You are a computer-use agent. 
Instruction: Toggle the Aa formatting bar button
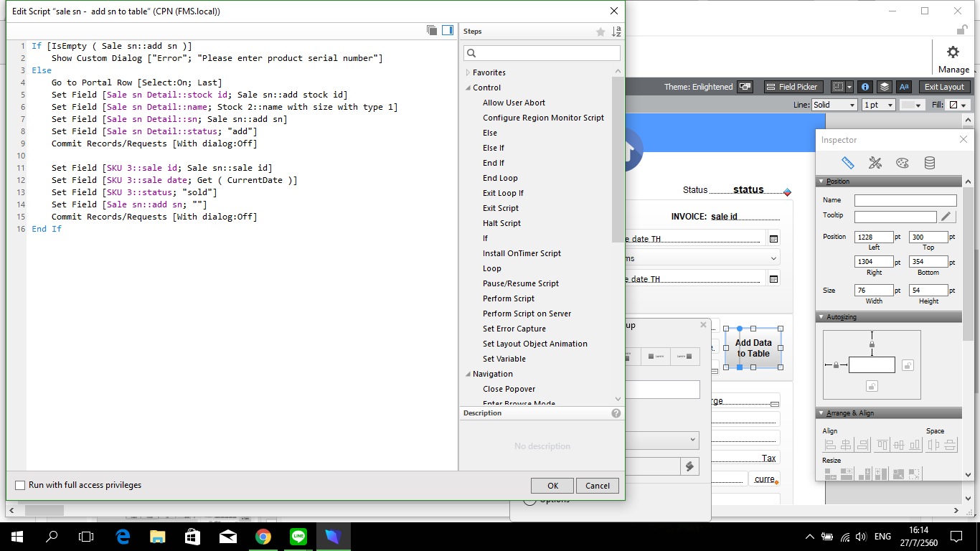[x=904, y=87]
